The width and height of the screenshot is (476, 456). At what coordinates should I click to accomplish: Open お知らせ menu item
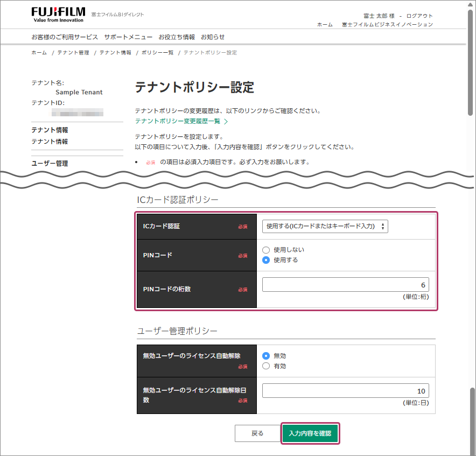coord(213,37)
